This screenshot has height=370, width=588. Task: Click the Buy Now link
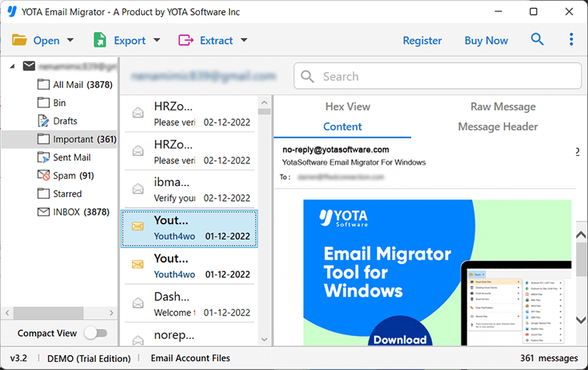coord(486,40)
